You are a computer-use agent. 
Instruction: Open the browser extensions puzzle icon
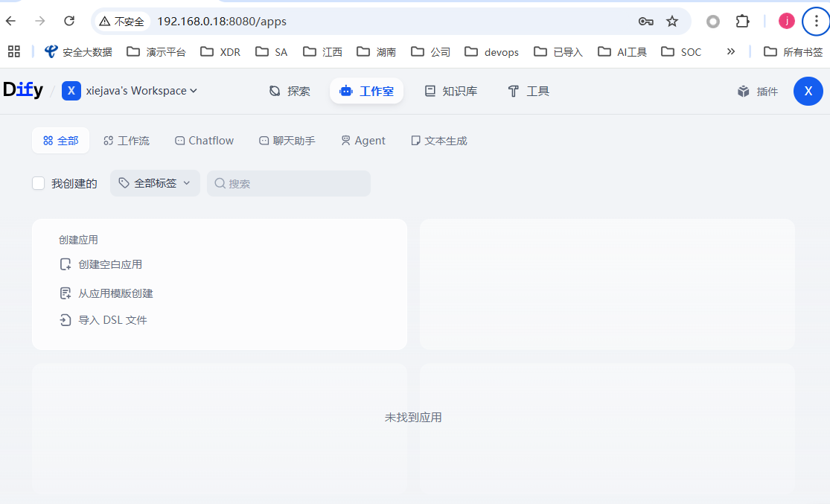pyautogui.click(x=742, y=21)
